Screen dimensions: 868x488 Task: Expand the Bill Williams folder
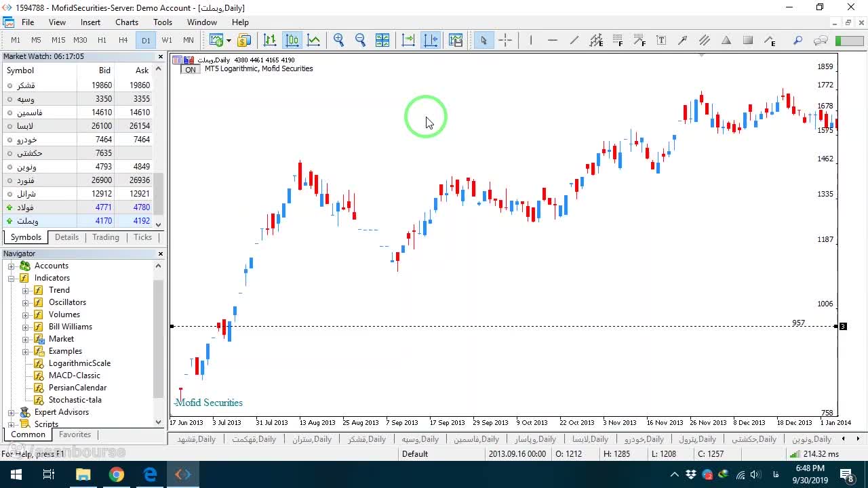[x=26, y=327]
